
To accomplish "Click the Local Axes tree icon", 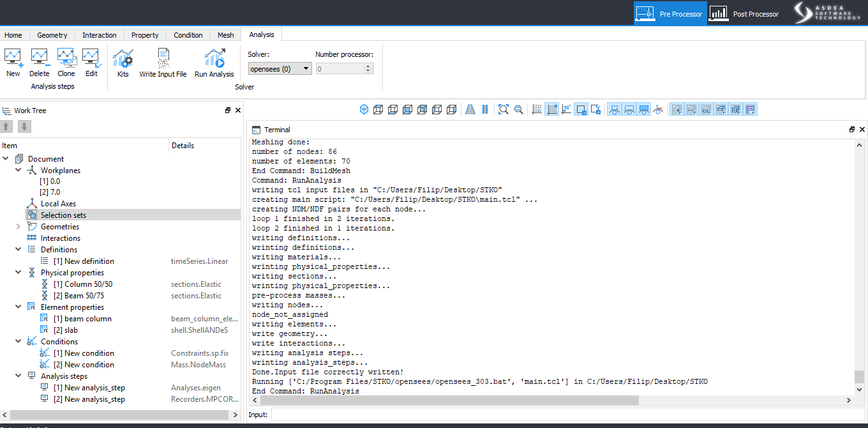I will pyautogui.click(x=32, y=204).
